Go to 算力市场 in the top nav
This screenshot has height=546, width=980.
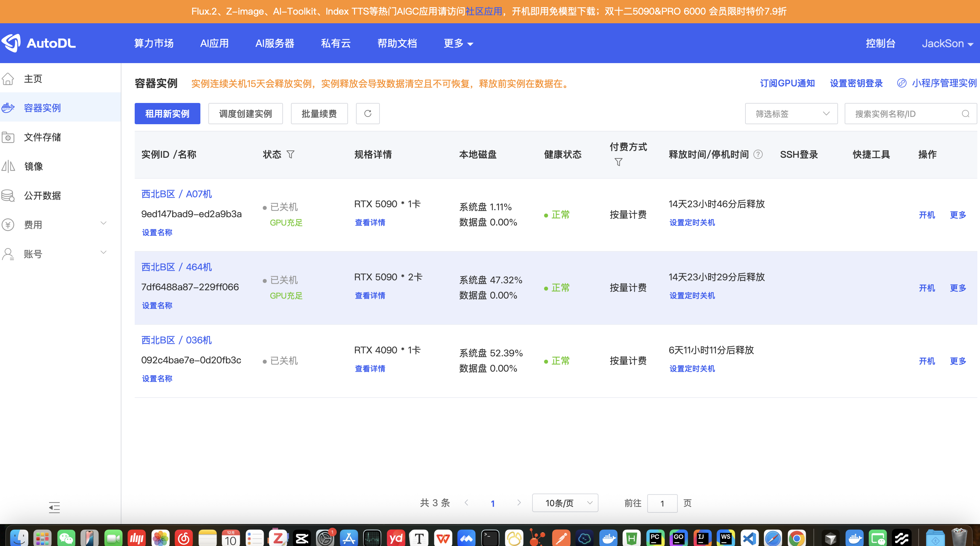click(x=154, y=44)
